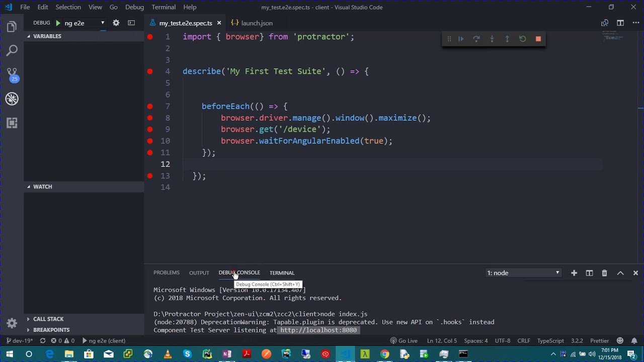Image resolution: width=644 pixels, height=362 pixels.
Task: Open the File menu
Action: pos(25,7)
